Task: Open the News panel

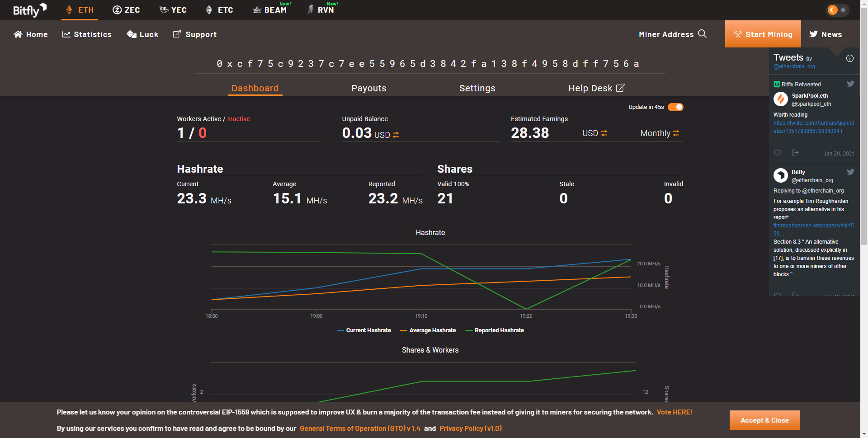Action: point(826,34)
